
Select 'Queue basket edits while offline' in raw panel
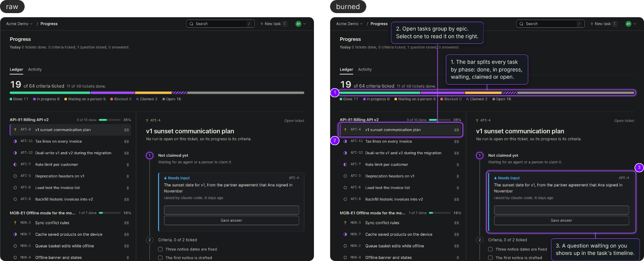70,246
